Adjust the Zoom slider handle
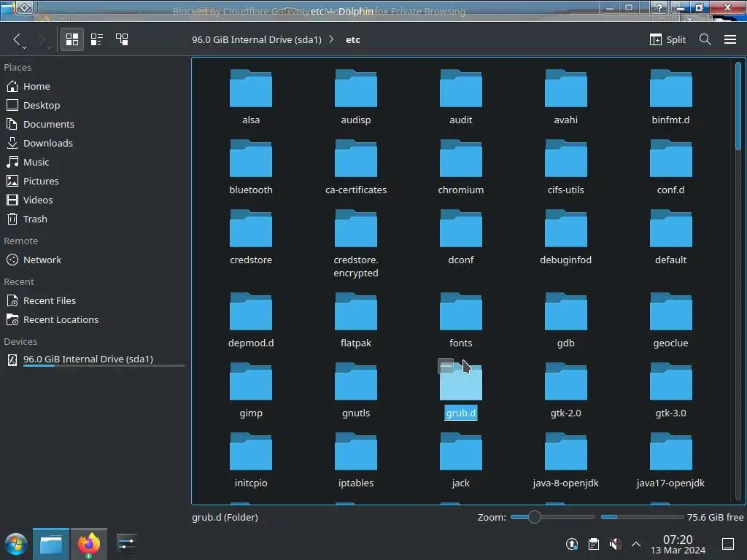The width and height of the screenshot is (747, 560). click(x=535, y=517)
